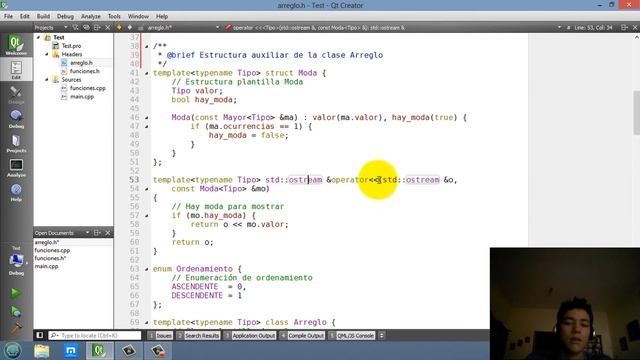Open the Design mode
Image resolution: width=640 pixels, height=360 pixels.
pos(16,95)
